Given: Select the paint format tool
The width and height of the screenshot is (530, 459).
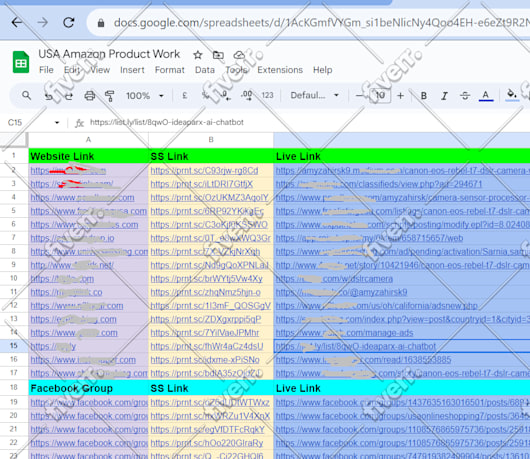Looking at the screenshot, I should [x=110, y=96].
